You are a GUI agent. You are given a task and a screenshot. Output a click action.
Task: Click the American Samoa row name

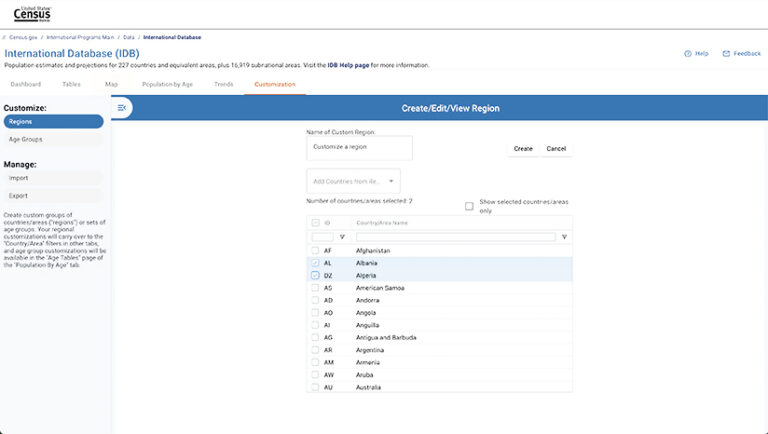coord(380,288)
